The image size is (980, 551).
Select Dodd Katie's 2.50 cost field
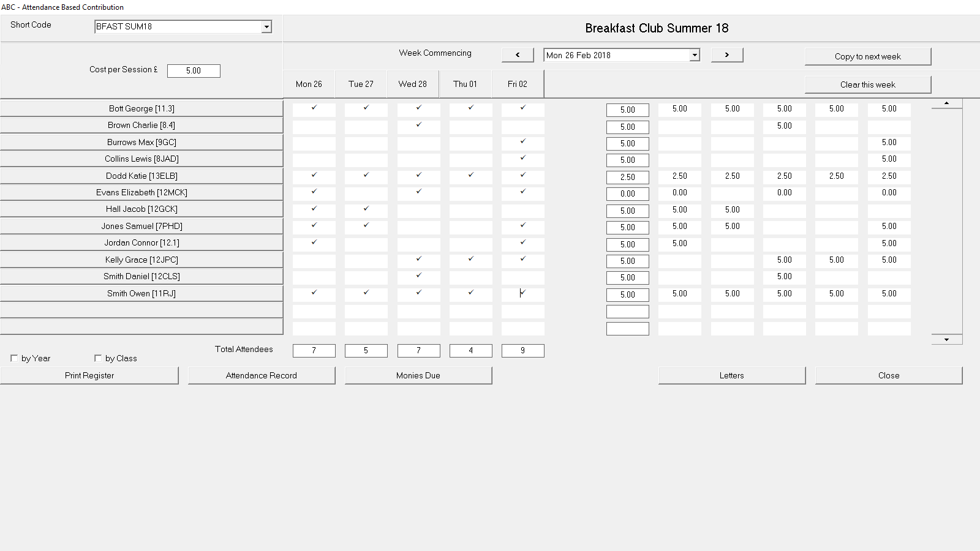628,177
